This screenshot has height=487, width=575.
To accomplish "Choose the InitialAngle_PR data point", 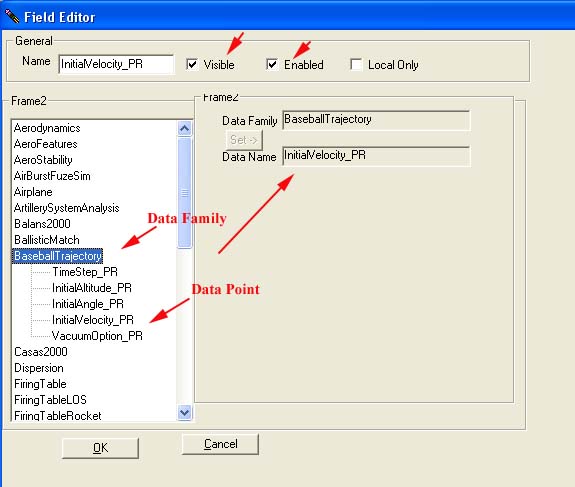I will pos(88,304).
